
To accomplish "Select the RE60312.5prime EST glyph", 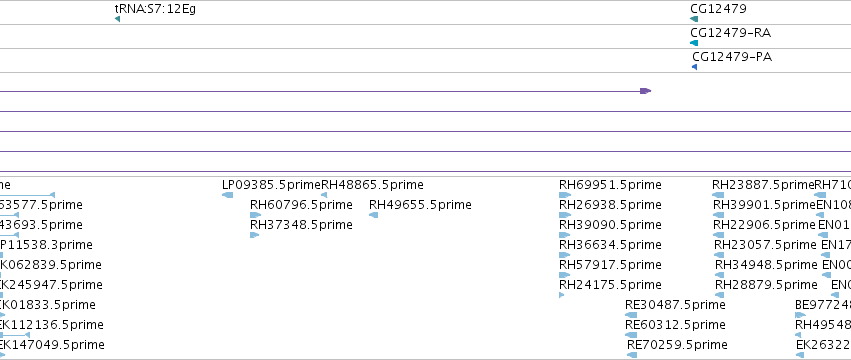I will pyautogui.click(x=631, y=335).
